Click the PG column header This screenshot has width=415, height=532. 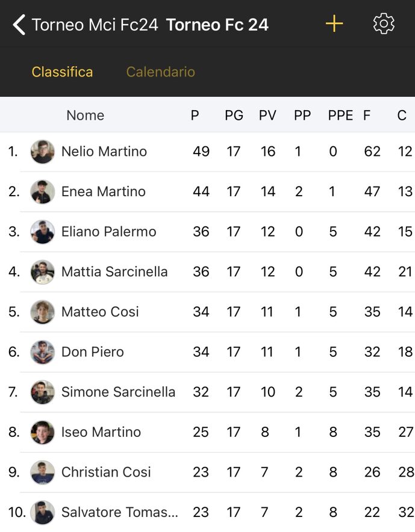click(x=234, y=116)
